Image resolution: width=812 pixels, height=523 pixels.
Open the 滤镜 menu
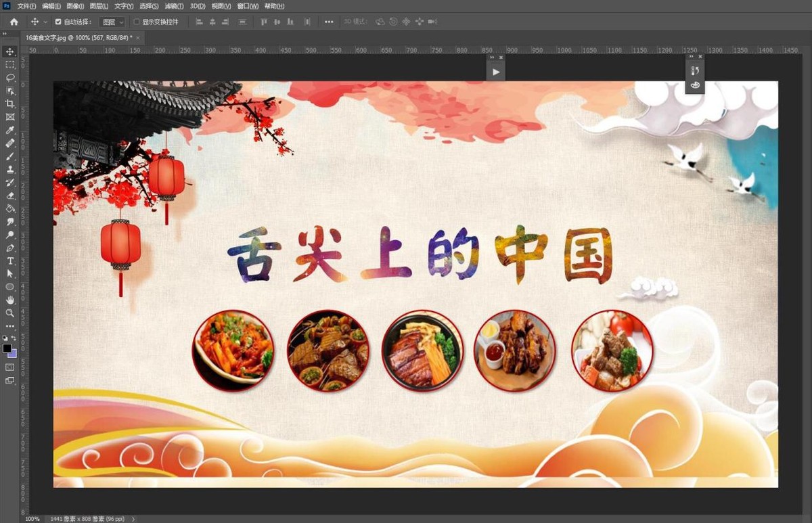pyautogui.click(x=175, y=5)
